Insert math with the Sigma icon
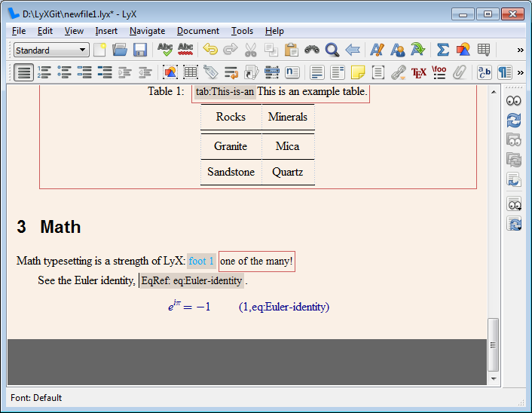 [442, 50]
